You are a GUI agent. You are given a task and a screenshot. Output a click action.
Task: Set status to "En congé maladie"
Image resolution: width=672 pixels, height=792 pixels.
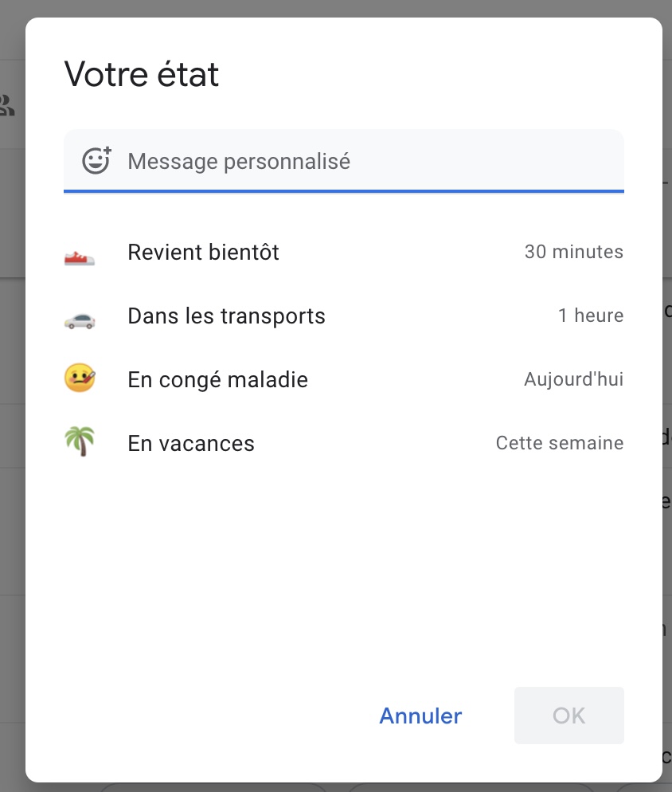tap(217, 380)
